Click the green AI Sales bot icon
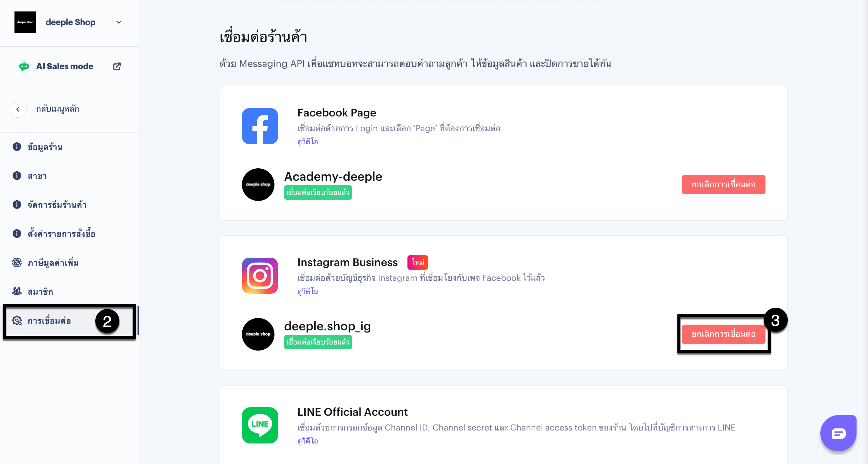The image size is (868, 464). (x=24, y=66)
